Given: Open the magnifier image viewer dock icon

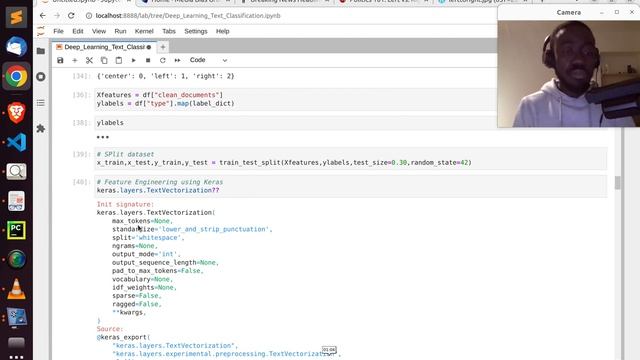Looking at the screenshot, I should point(16,172).
